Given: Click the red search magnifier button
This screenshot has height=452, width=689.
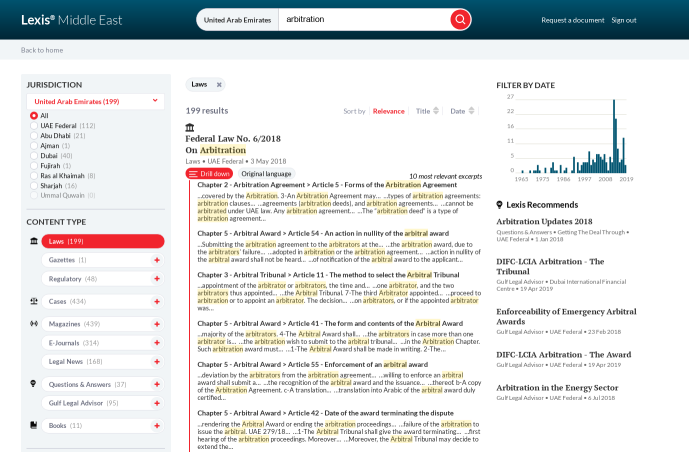Looking at the screenshot, I should 460,19.
